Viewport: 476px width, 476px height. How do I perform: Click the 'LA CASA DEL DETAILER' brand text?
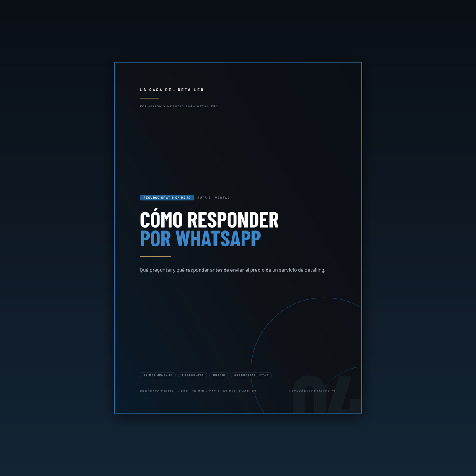(x=171, y=90)
